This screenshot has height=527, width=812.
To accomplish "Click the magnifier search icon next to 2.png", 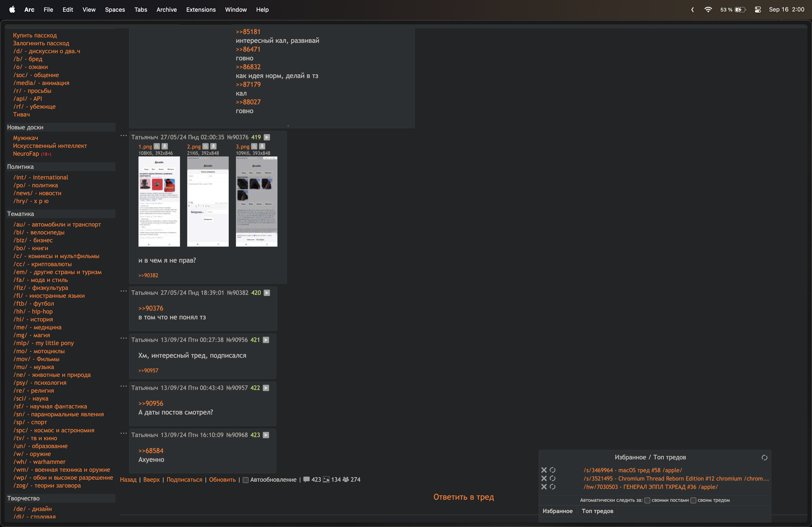I will pos(205,146).
